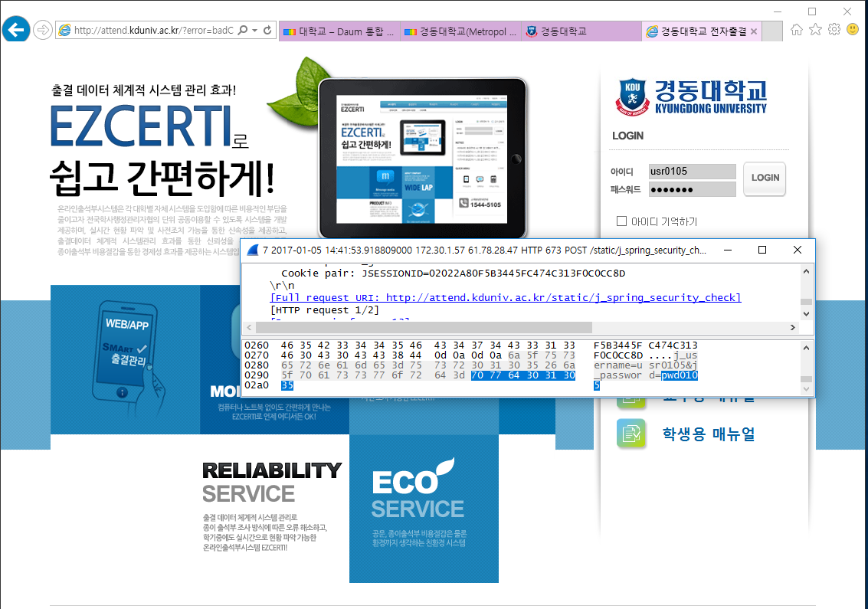Select the 'Cookie pair: JSESSIONID' line
Image resolution: width=868 pixels, height=609 pixels.
click(x=453, y=273)
